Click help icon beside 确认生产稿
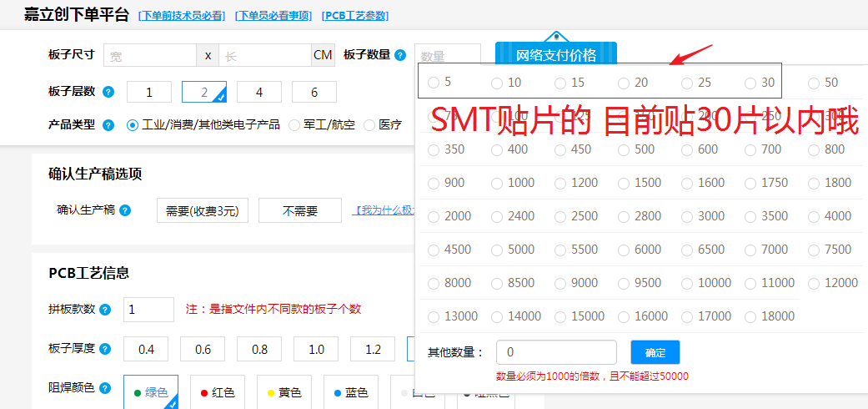This screenshot has width=868, height=409. tap(125, 210)
